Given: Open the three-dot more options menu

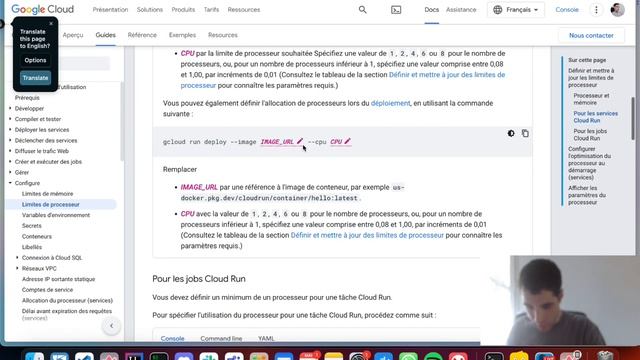Looking at the screenshot, I should point(596,10).
